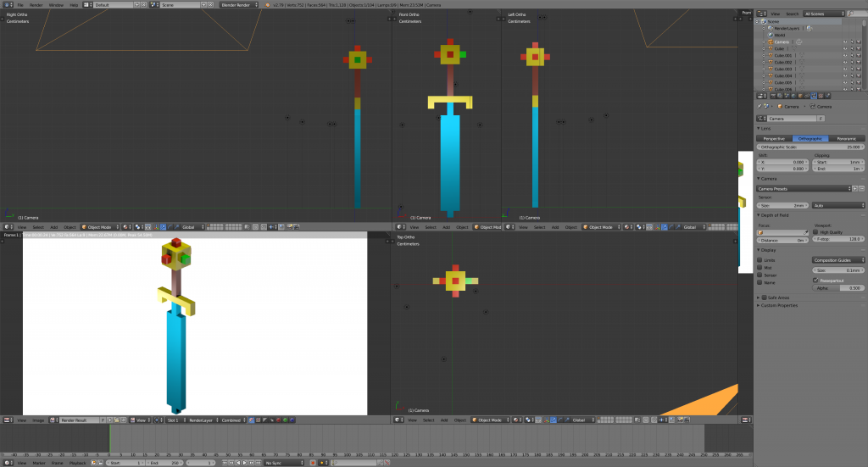Enable the High Quality viewport checkbox

[815, 231]
